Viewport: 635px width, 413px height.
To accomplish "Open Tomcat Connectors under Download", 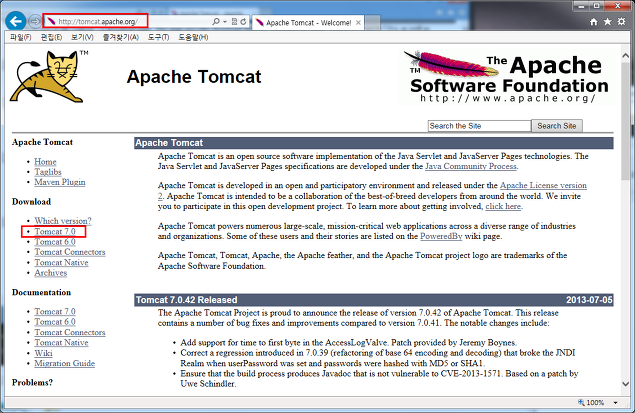I will [x=70, y=252].
